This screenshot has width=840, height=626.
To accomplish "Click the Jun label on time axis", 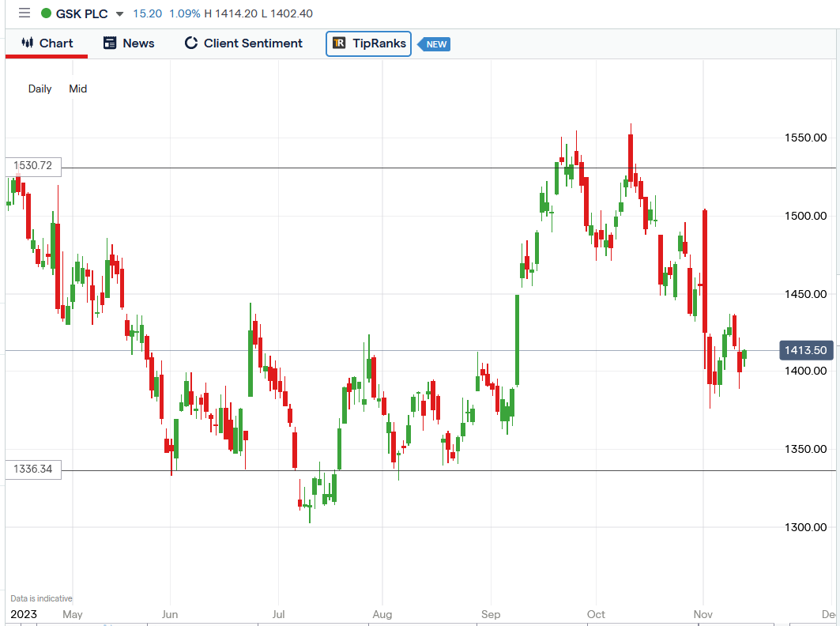I will click(x=170, y=614).
